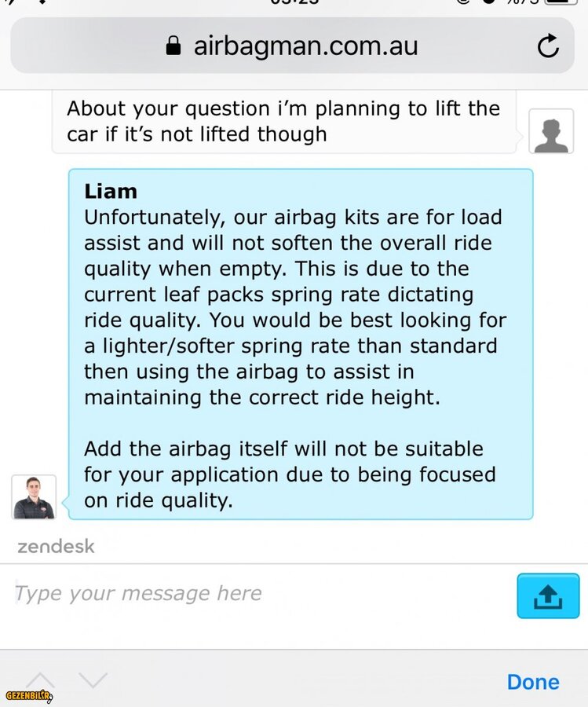Tap the previous field up arrow
The image size is (588, 707).
coord(41,680)
